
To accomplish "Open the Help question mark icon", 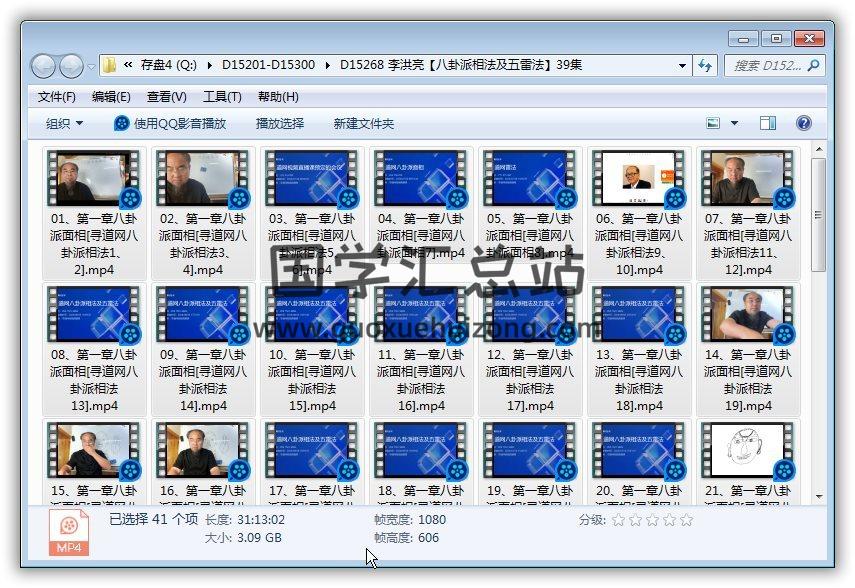I will [803, 123].
